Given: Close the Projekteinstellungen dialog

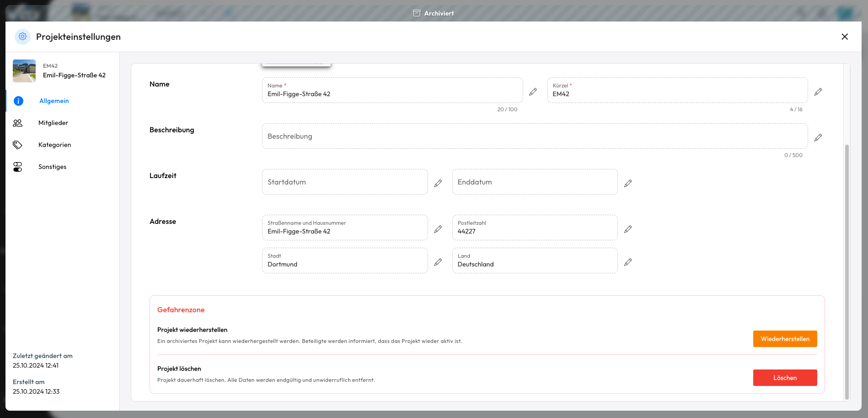Looking at the screenshot, I should pos(844,37).
